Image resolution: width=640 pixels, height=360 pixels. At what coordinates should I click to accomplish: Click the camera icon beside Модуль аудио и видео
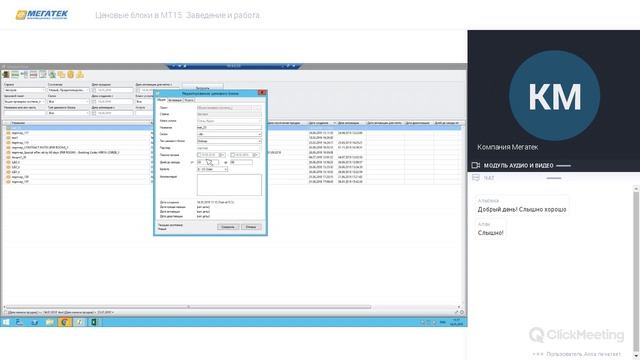[x=476, y=165]
